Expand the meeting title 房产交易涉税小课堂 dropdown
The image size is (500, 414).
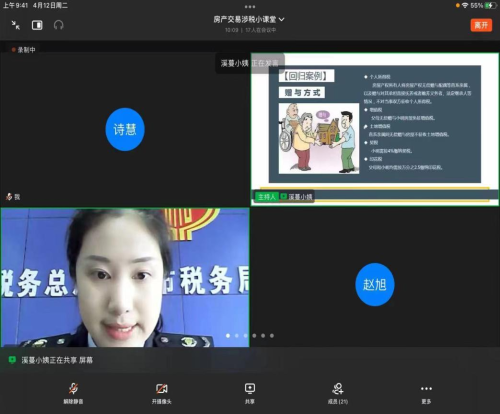(x=249, y=19)
